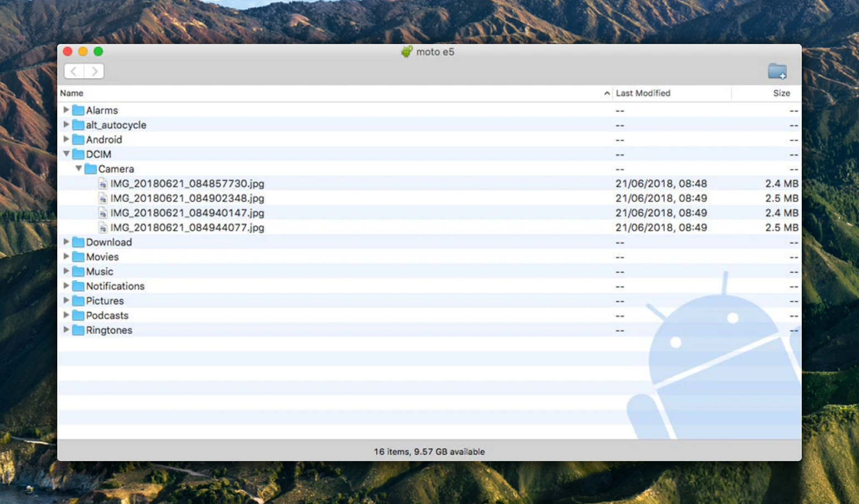Click the 16 items, 9.57 GB available status
The image size is (859, 504).
point(430,452)
